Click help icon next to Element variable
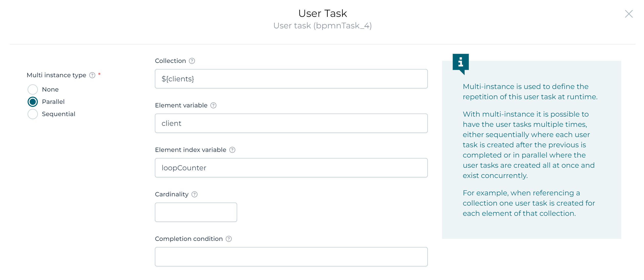This screenshot has width=644, height=280. coord(213,105)
